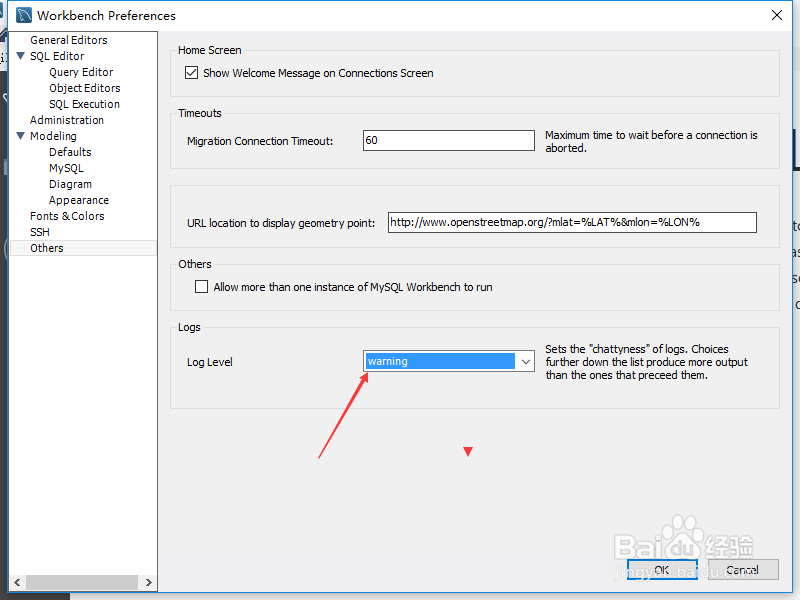The height and width of the screenshot is (600, 800).
Task: Click the chattyness of logs description
Action: click(646, 362)
